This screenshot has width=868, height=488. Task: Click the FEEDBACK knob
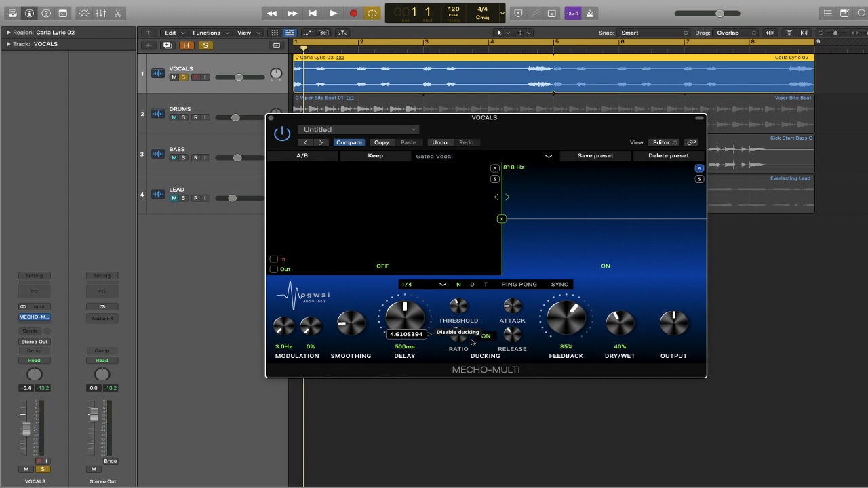[x=566, y=317]
